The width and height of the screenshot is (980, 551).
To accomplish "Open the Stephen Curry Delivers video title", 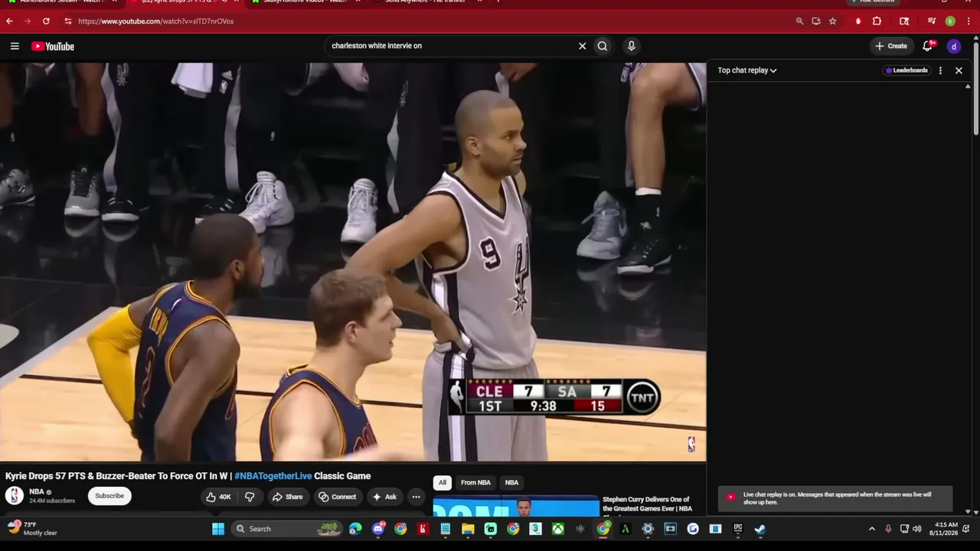I will tap(647, 504).
